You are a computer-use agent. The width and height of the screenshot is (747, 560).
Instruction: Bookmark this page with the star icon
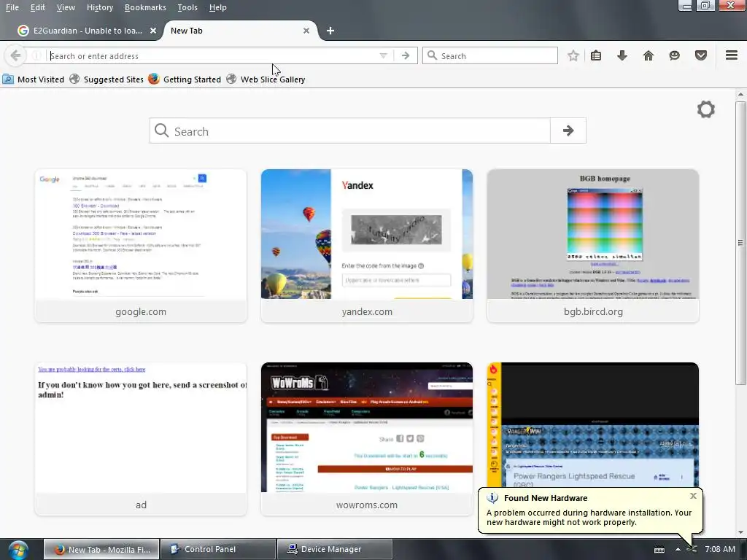point(573,55)
